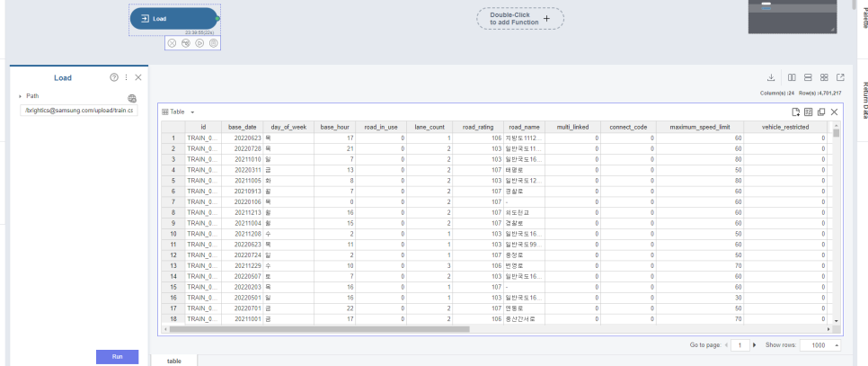
Task: Select the road_name cell 연동로
Action: coord(524,308)
